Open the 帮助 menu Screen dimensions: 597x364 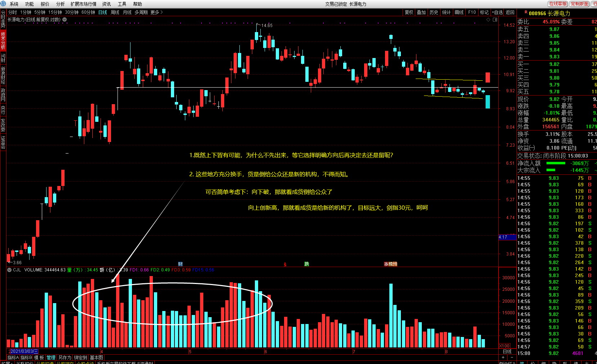click(138, 4)
